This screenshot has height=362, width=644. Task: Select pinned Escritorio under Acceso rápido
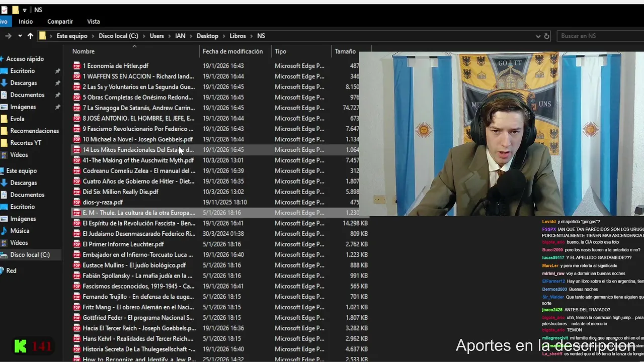(x=23, y=71)
